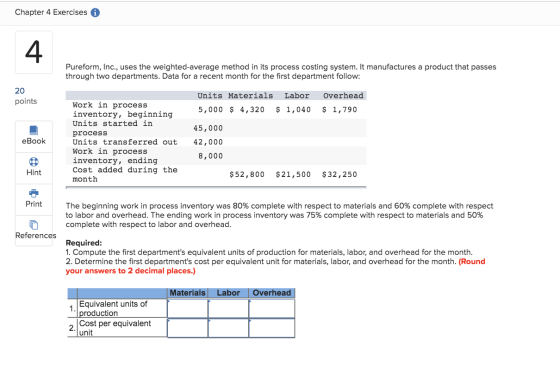
Task: Click the Labor cost per equivalent unit cell
Action: point(228,328)
